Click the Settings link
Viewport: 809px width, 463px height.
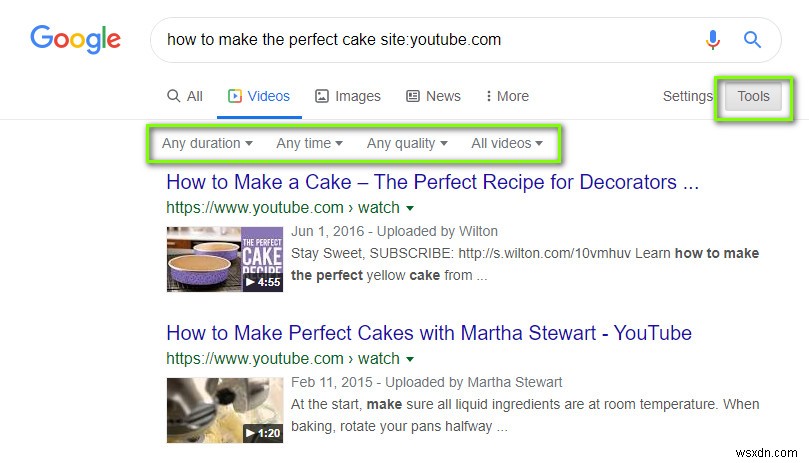[x=687, y=96]
